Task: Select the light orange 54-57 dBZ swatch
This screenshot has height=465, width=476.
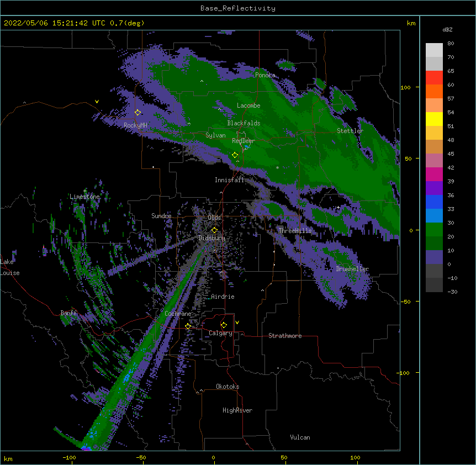Action: tap(434, 105)
